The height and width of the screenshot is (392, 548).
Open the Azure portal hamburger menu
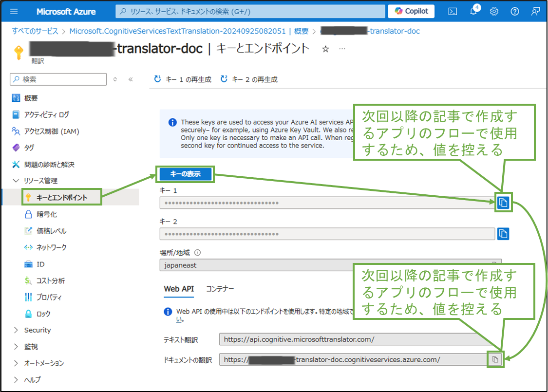coord(14,12)
